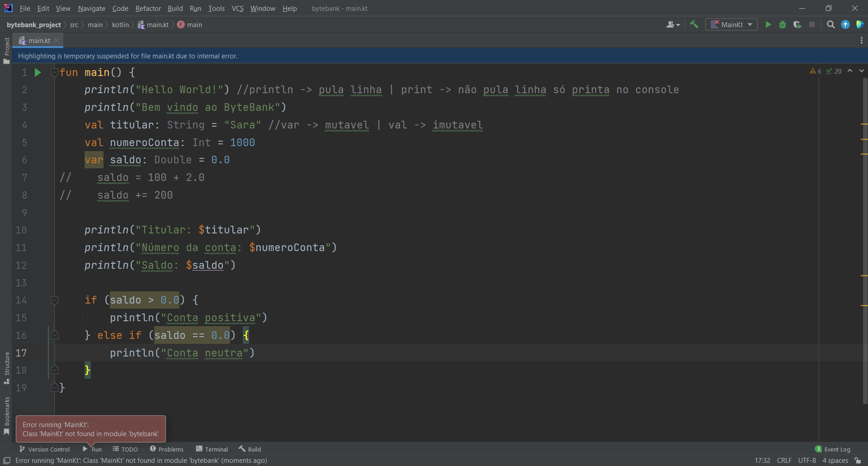Open the Window menu

263,9
